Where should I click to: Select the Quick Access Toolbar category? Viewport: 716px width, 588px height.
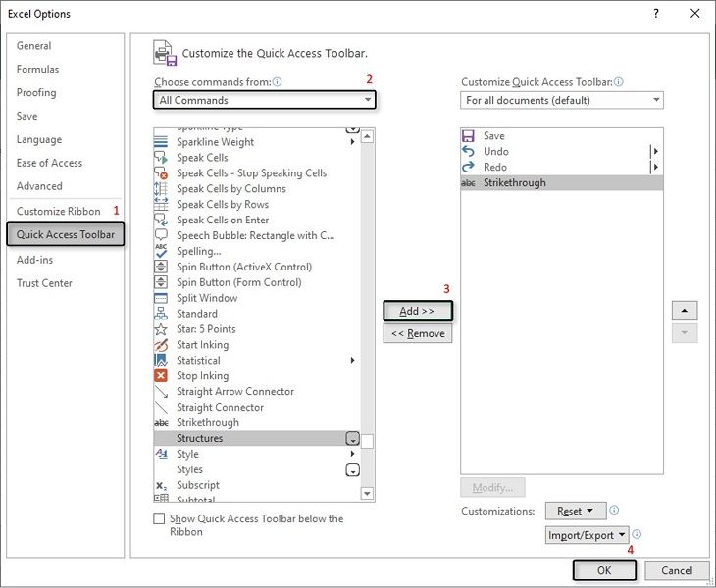click(66, 234)
